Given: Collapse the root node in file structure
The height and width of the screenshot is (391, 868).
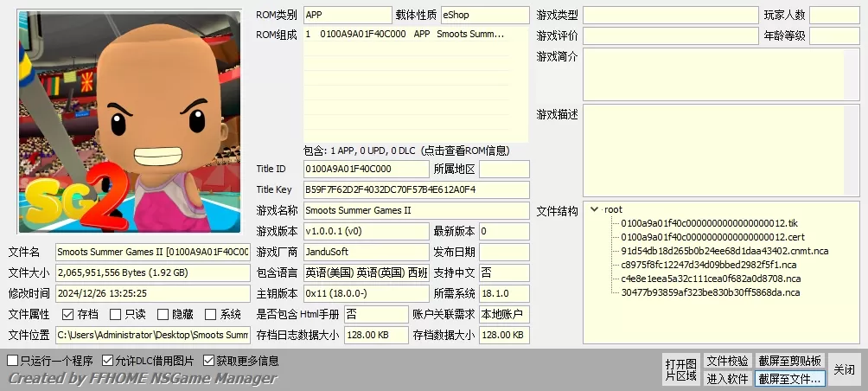Looking at the screenshot, I should tap(594, 209).
